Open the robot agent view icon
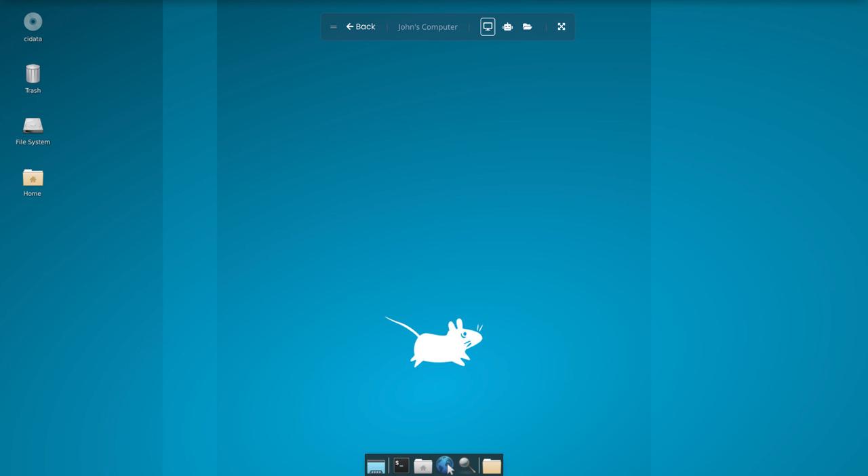 tap(507, 26)
